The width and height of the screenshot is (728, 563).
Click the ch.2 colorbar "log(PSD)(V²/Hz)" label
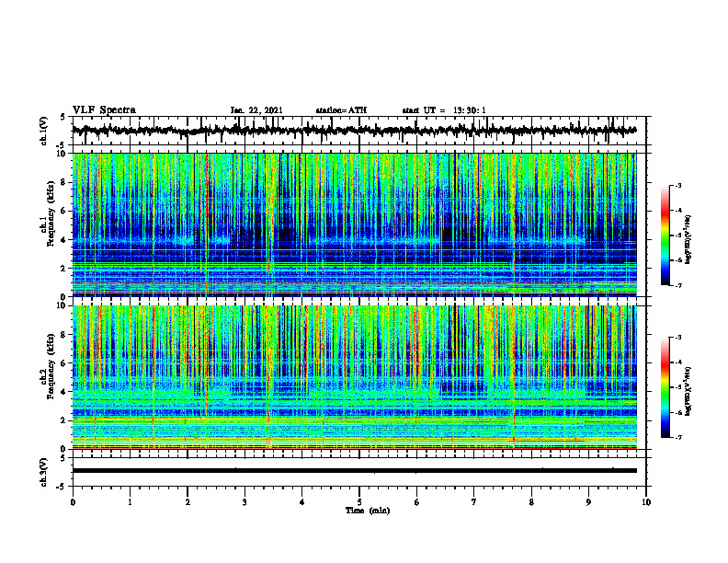pyautogui.click(x=688, y=391)
